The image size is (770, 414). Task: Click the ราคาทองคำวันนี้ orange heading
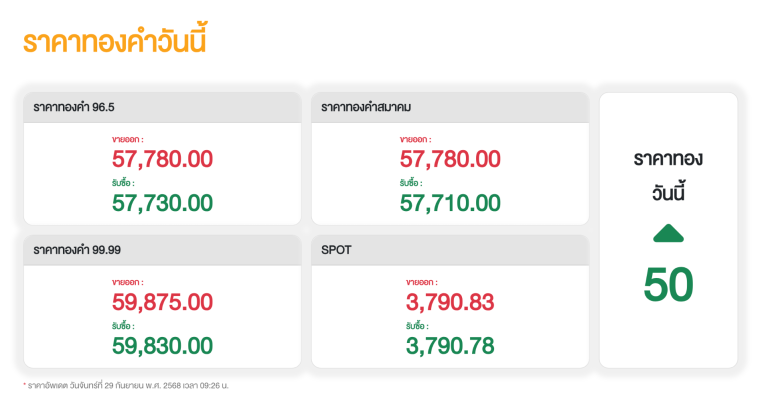click(115, 39)
